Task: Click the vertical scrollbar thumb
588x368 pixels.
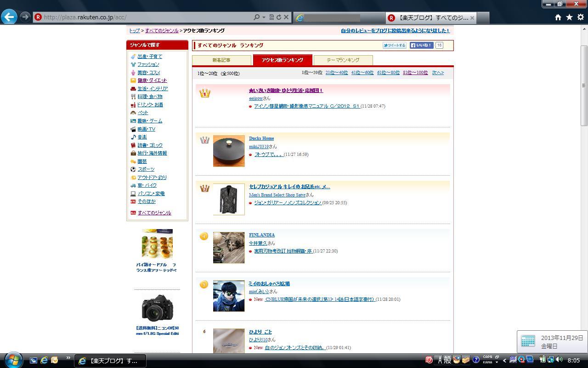Action: (584, 85)
